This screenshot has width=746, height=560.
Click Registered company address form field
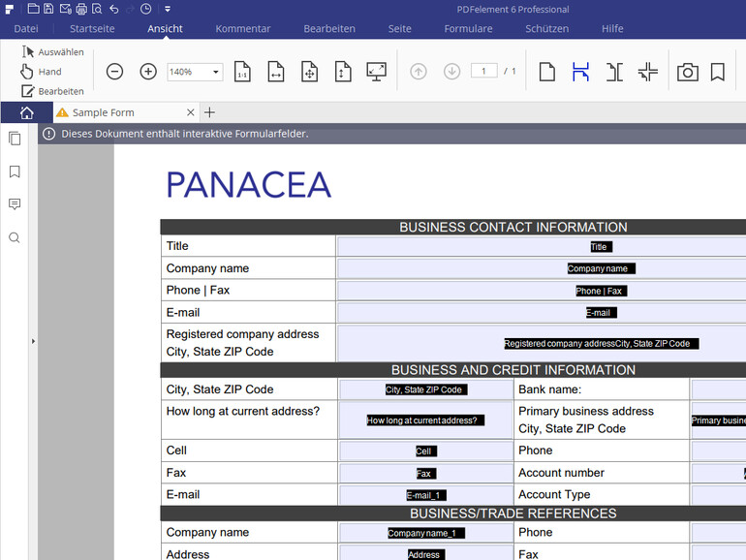point(542,343)
